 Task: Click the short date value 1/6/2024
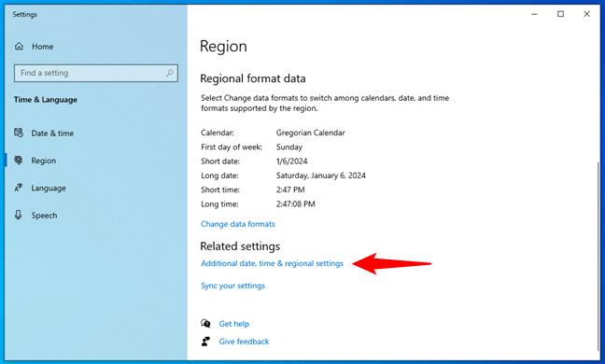coord(291,161)
